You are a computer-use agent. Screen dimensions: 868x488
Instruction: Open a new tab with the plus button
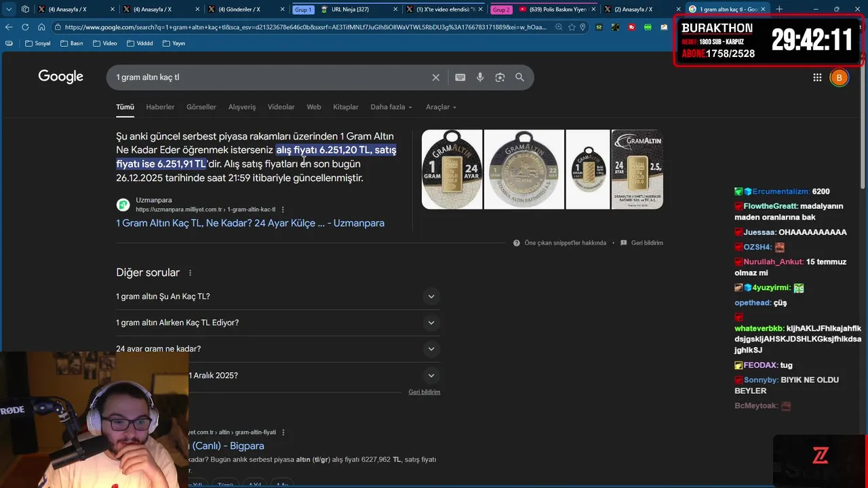point(779,9)
